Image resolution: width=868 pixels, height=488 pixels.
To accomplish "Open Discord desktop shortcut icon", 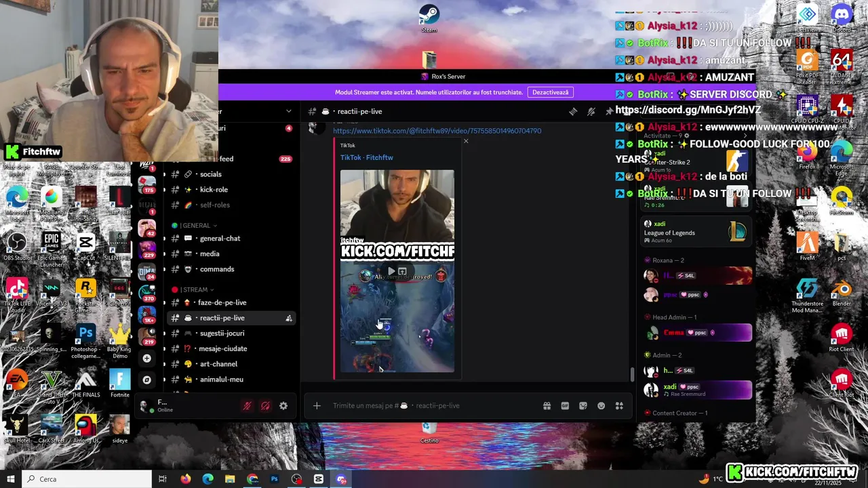I will (x=842, y=18).
